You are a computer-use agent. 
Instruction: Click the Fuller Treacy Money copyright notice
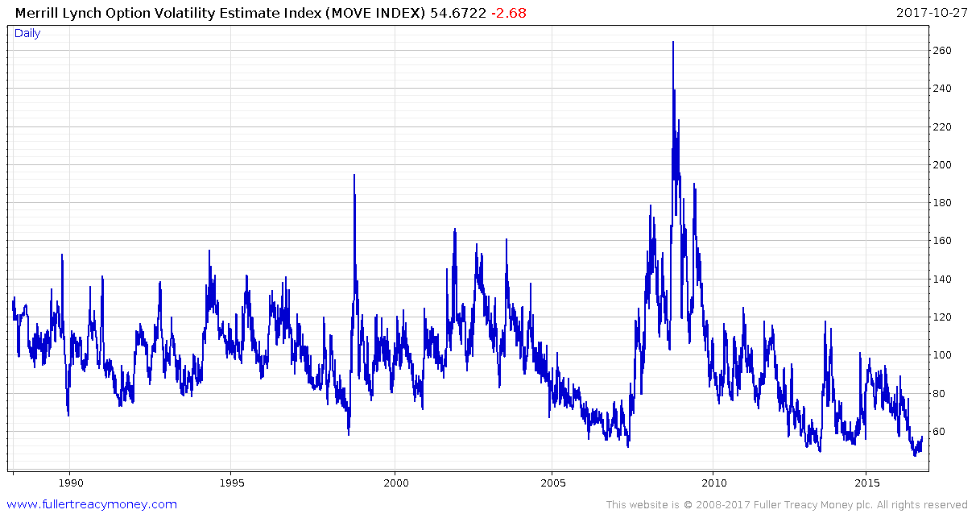785,505
